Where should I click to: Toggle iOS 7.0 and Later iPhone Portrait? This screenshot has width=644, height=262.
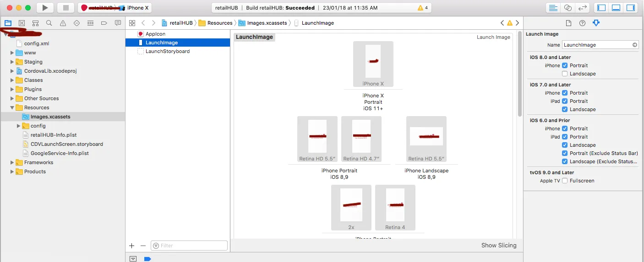(x=565, y=93)
